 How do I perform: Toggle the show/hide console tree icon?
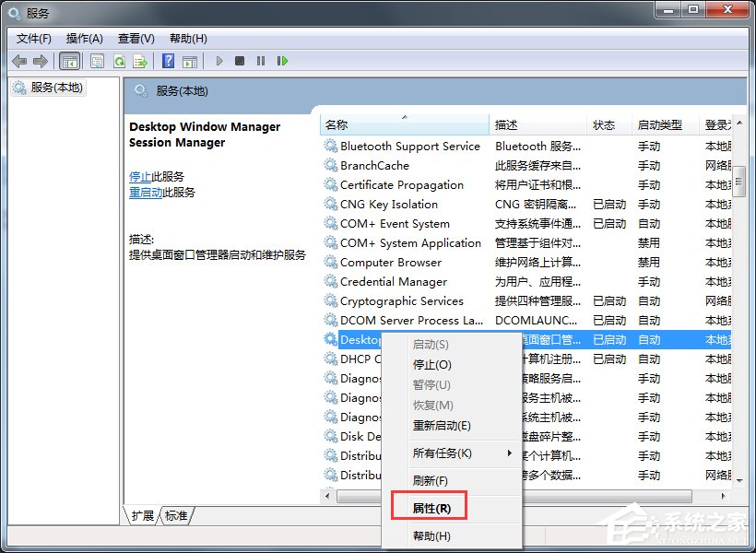click(x=68, y=61)
